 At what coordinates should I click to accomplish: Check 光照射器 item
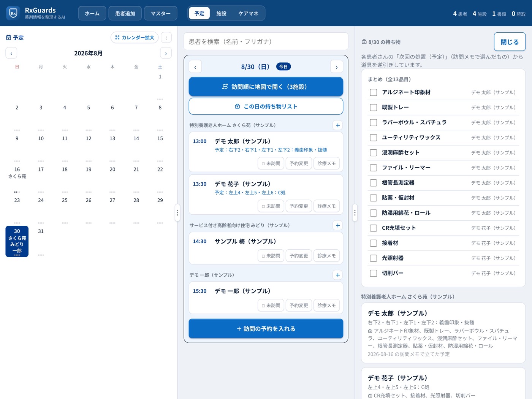(374, 258)
